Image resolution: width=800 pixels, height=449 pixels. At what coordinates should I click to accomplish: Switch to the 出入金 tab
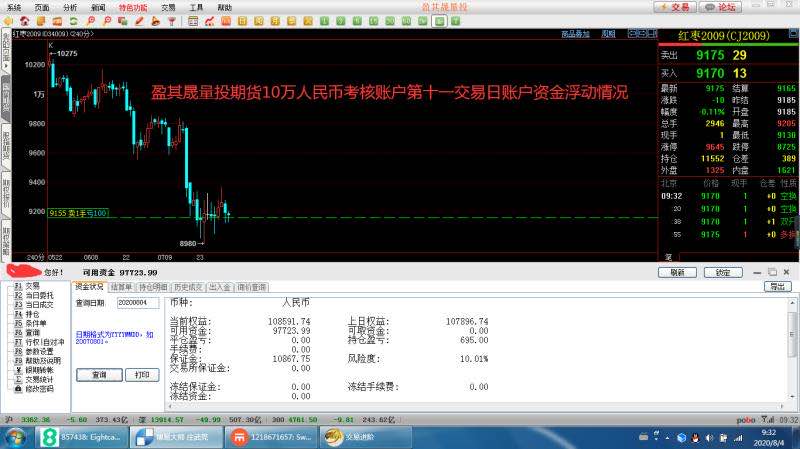pos(219,287)
